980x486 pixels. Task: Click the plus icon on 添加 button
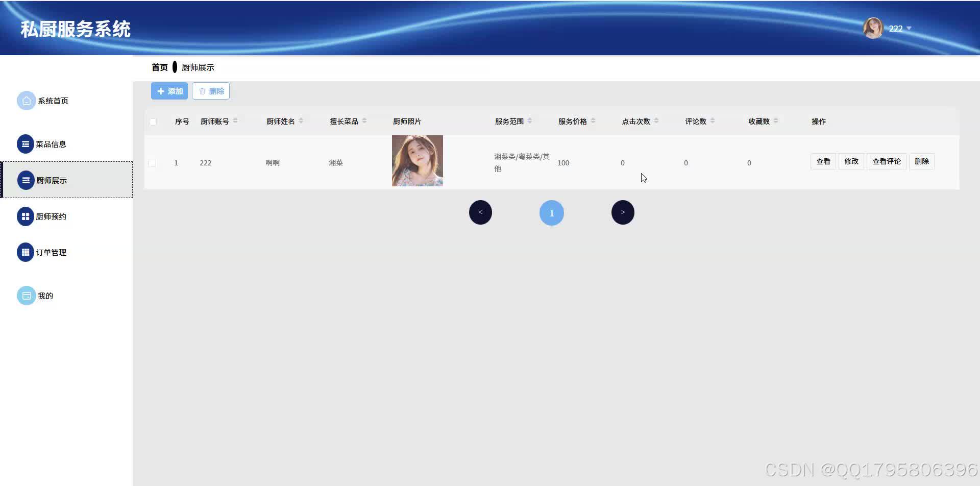(161, 90)
